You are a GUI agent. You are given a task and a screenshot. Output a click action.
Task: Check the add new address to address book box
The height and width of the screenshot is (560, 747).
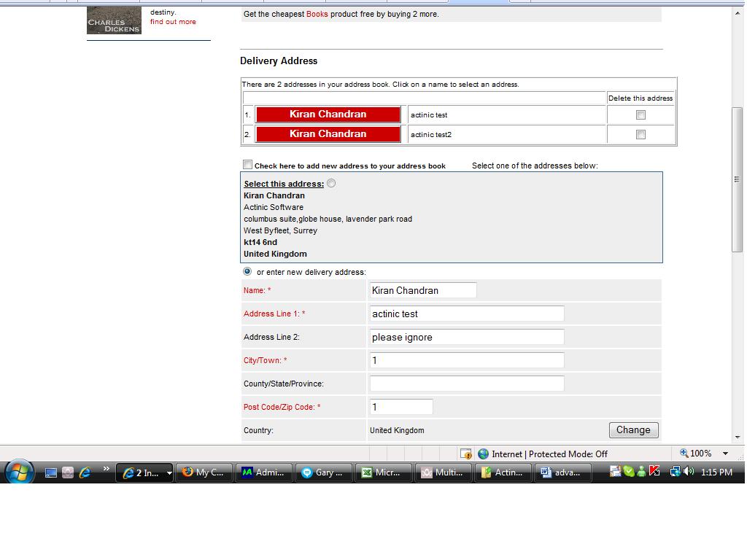point(248,165)
